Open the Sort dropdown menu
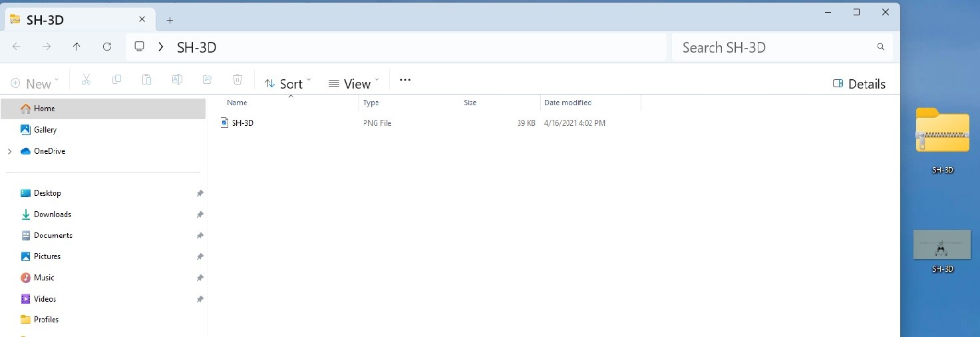980x337 pixels. pos(287,83)
